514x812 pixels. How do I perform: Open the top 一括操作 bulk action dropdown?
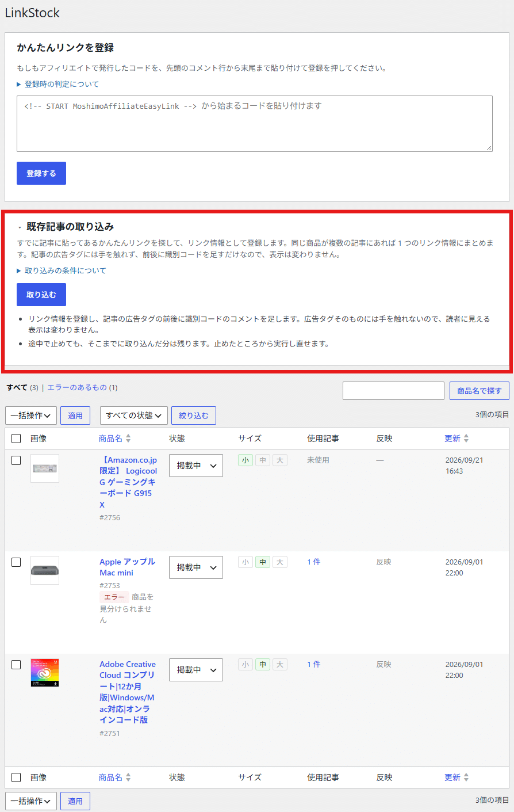pos(31,415)
